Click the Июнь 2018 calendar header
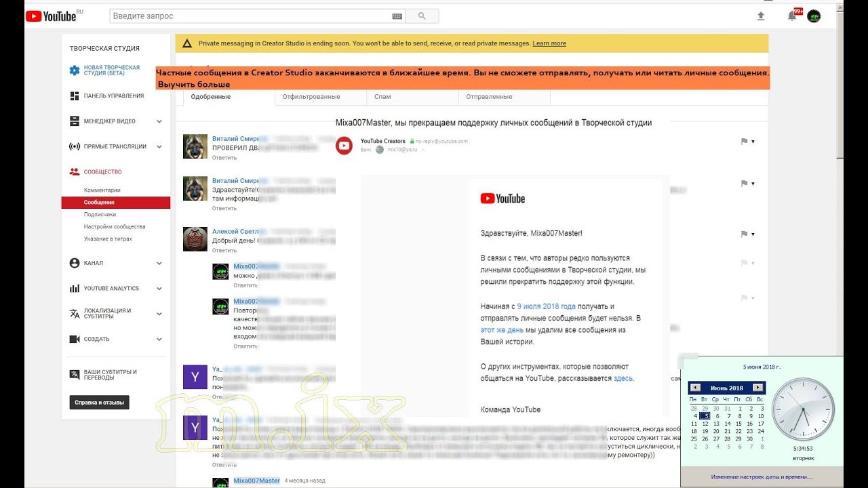This screenshot has width=868, height=488. [726, 388]
